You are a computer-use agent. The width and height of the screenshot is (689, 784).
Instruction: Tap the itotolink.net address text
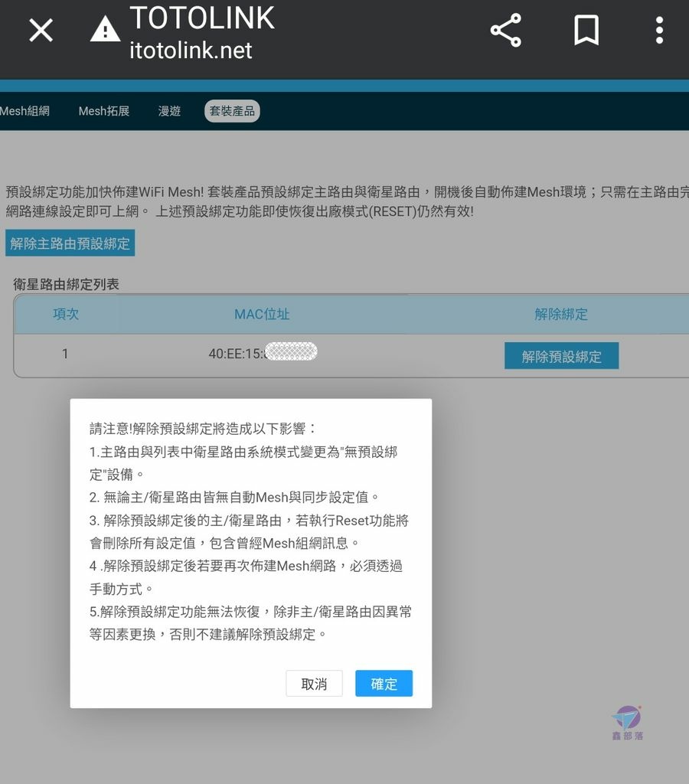(x=191, y=51)
